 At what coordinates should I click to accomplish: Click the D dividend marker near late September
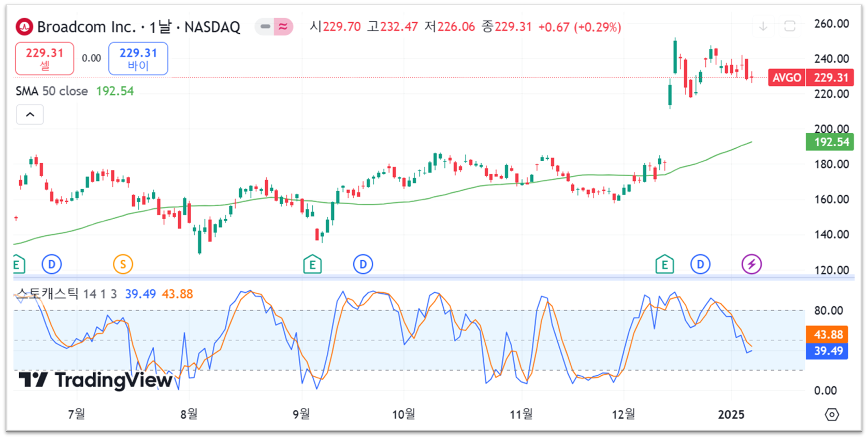(363, 264)
